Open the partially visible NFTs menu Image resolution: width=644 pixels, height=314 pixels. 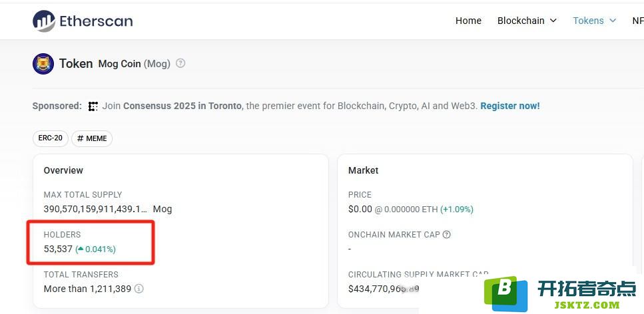(638, 21)
